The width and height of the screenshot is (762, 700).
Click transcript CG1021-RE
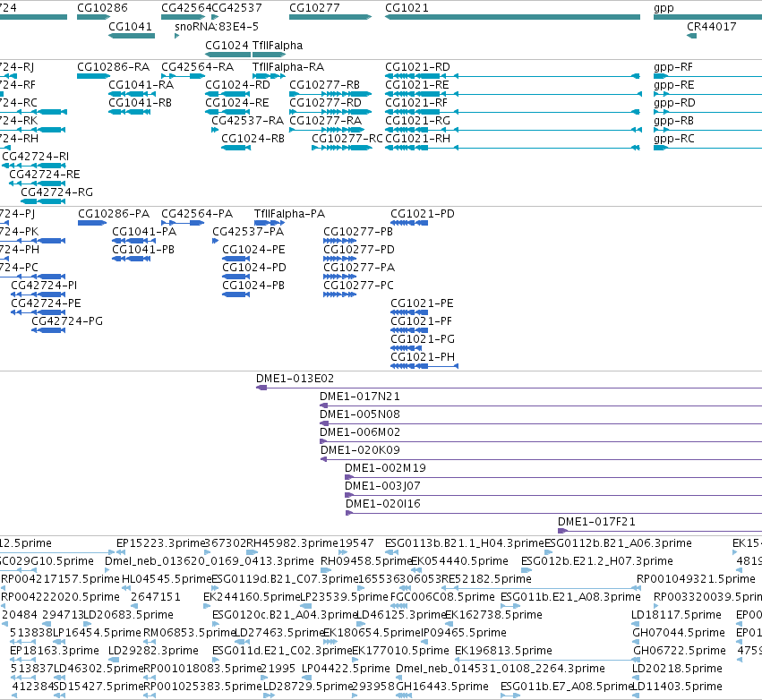[x=417, y=85]
